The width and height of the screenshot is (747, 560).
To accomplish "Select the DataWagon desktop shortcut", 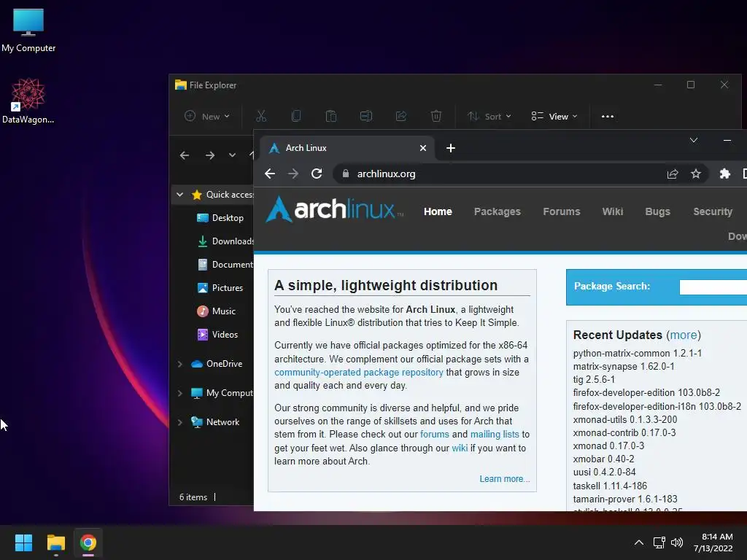I will (28, 101).
